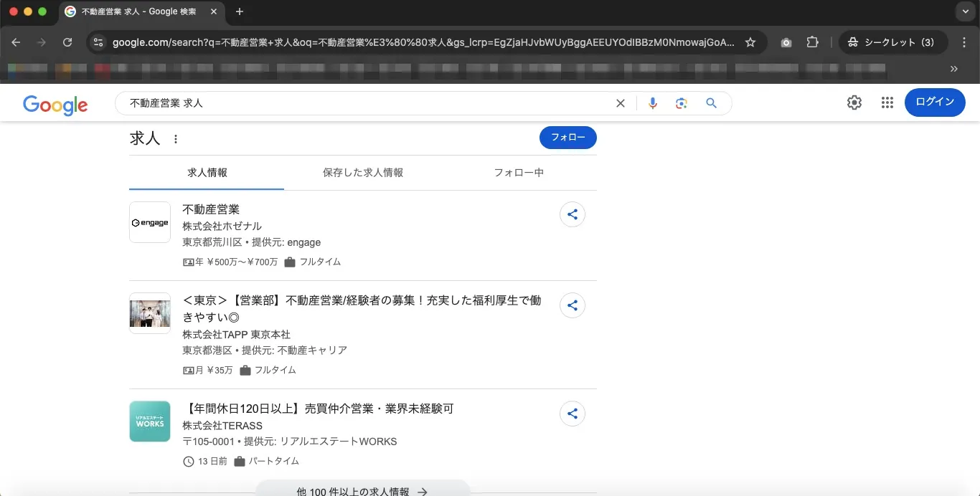Open Google apps grid icon
Image resolution: width=980 pixels, height=496 pixels.
pyautogui.click(x=887, y=102)
